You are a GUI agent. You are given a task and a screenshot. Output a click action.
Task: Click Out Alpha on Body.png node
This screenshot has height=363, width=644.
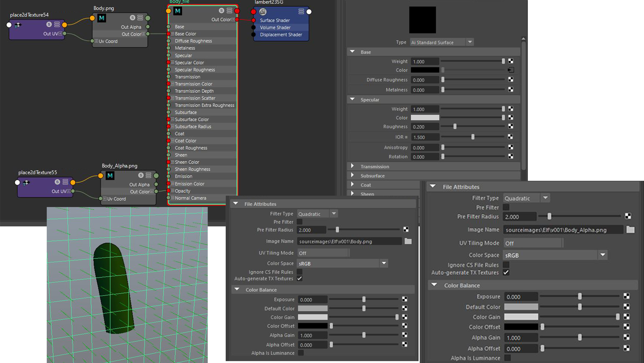click(131, 27)
